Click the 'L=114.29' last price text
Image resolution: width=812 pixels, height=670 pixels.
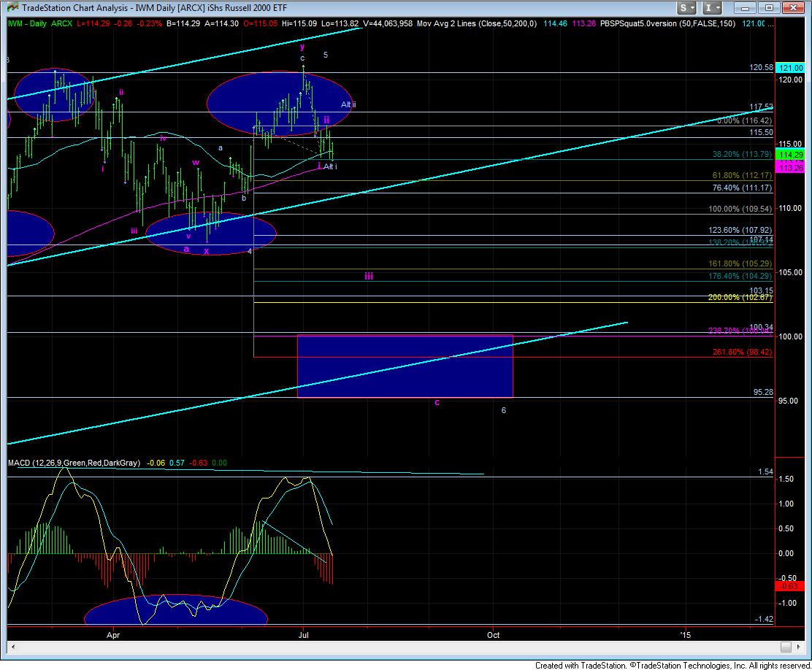click(93, 23)
